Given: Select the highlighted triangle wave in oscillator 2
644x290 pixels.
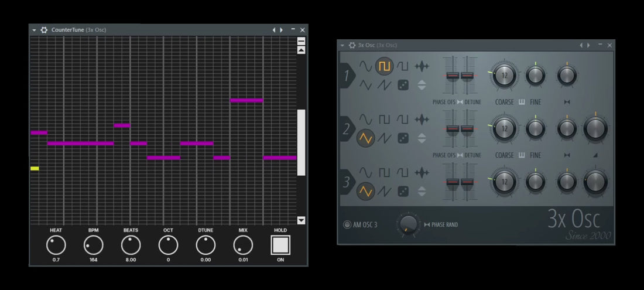Looking at the screenshot, I should (365, 138).
